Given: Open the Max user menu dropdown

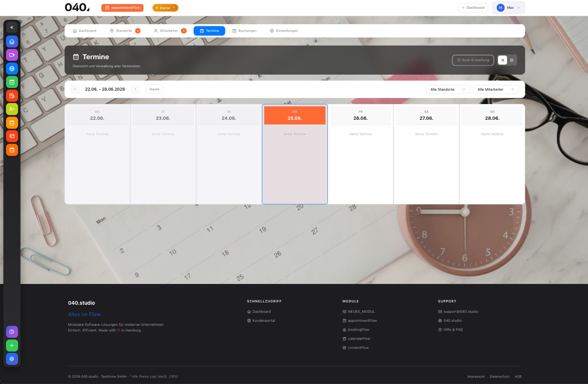Looking at the screenshot, I should [509, 8].
